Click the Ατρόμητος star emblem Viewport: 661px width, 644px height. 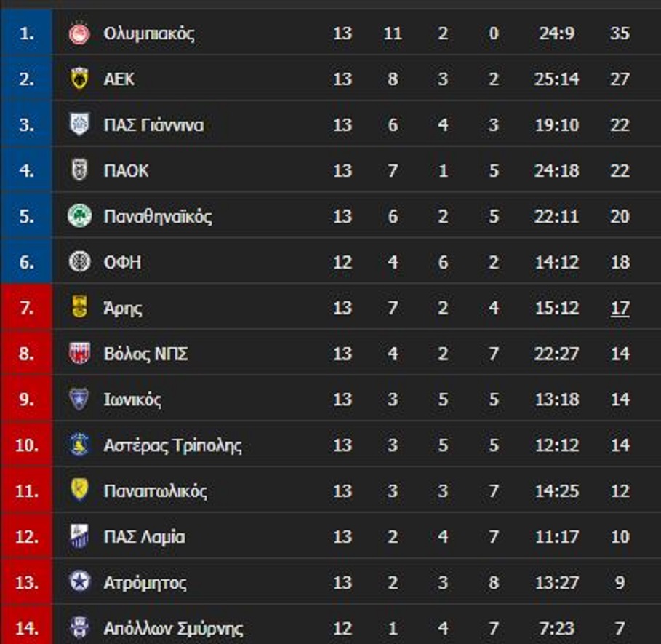click(x=79, y=582)
